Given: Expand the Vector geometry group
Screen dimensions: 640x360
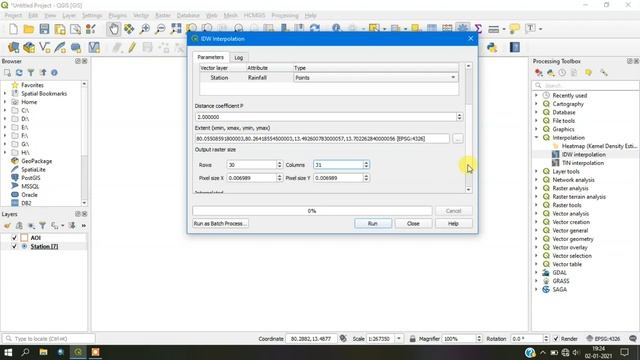Looking at the screenshot, I should (x=536, y=239).
